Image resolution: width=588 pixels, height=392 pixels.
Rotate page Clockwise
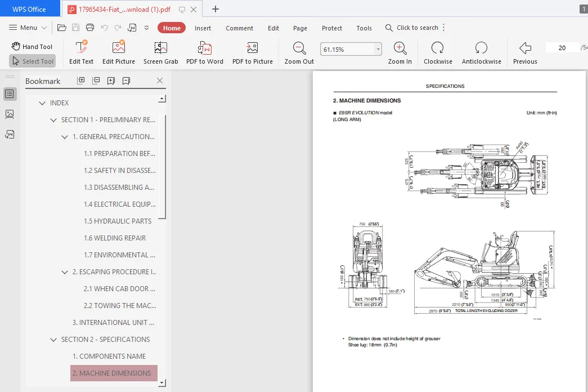click(438, 53)
